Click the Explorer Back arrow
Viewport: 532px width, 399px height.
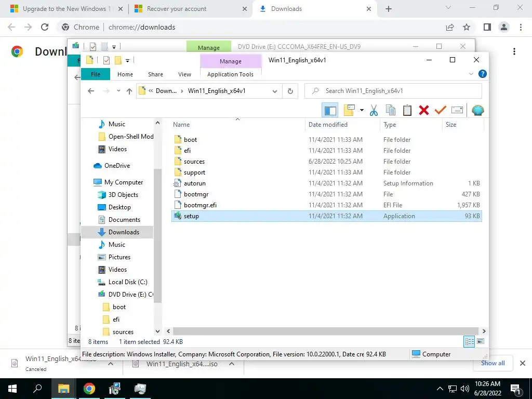tap(91, 91)
